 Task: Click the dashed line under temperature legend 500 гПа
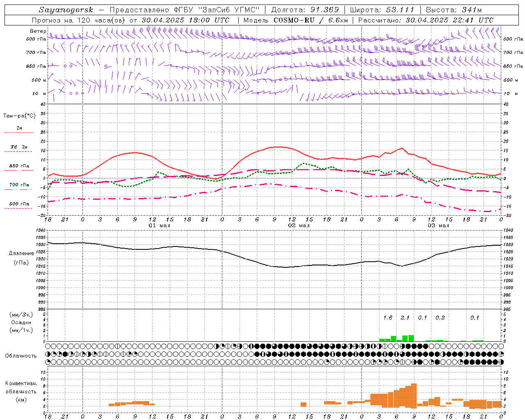tap(18, 209)
